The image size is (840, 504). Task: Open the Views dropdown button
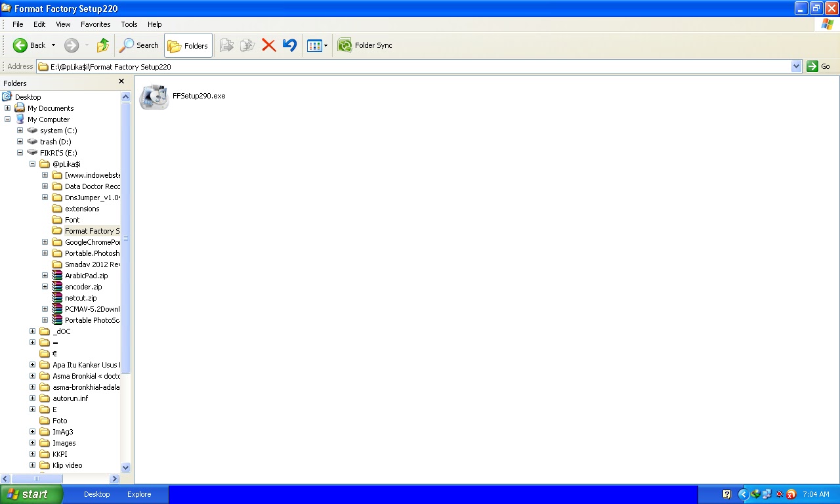click(x=318, y=45)
